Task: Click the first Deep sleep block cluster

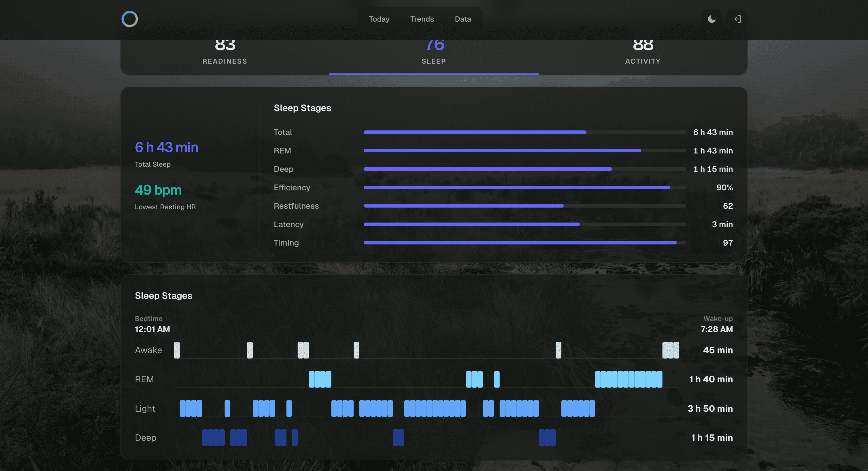Action: tap(213, 438)
